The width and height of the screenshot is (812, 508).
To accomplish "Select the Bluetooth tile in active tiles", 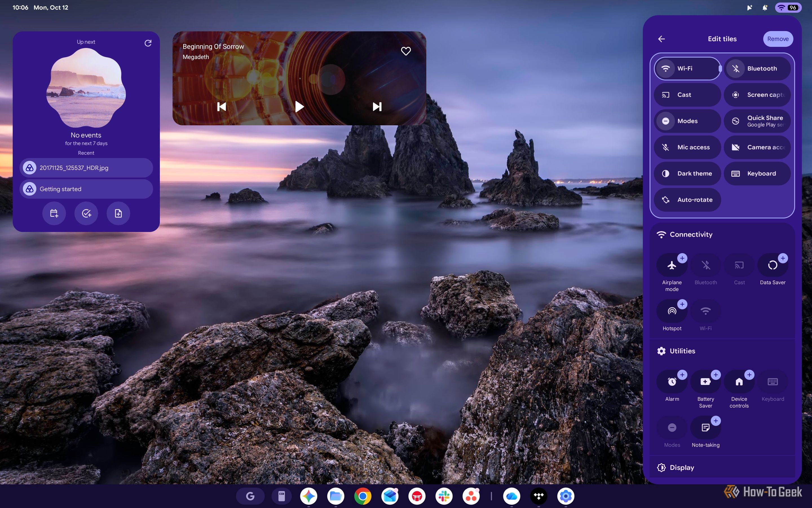I will (757, 69).
